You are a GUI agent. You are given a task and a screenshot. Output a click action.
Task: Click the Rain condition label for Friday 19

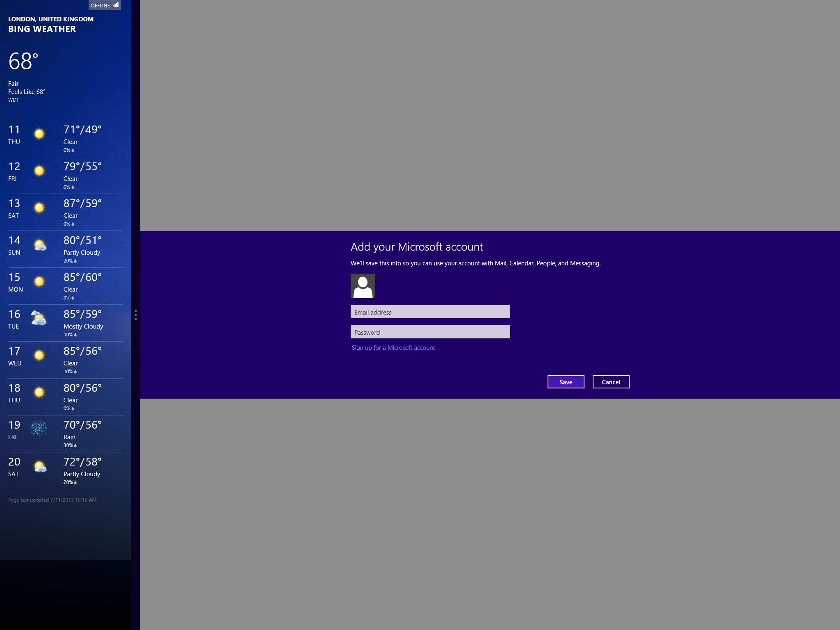69,437
